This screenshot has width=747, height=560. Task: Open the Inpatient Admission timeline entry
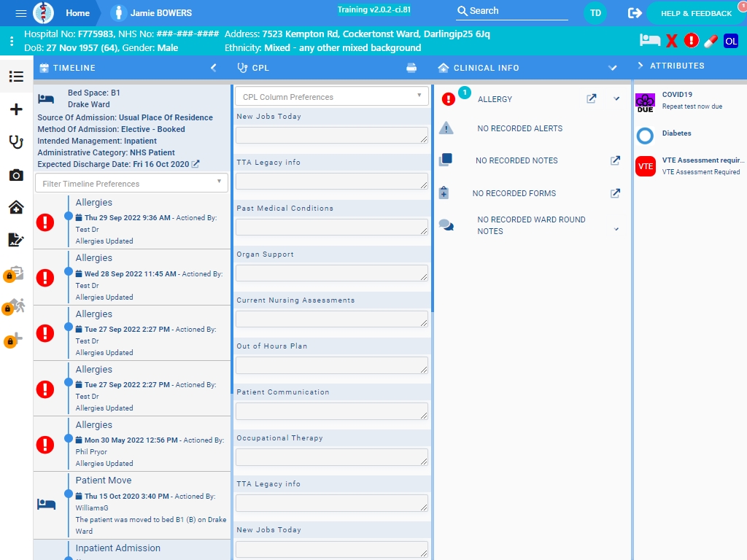pos(132,550)
